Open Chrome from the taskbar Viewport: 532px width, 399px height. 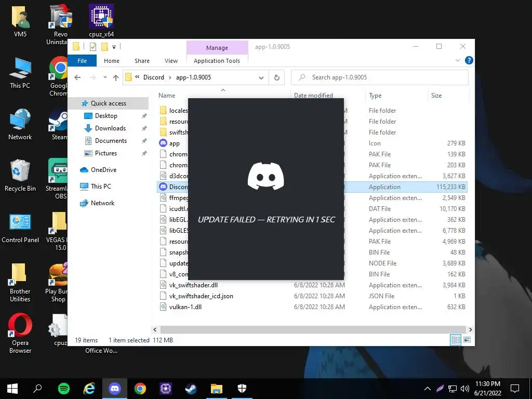click(x=140, y=389)
